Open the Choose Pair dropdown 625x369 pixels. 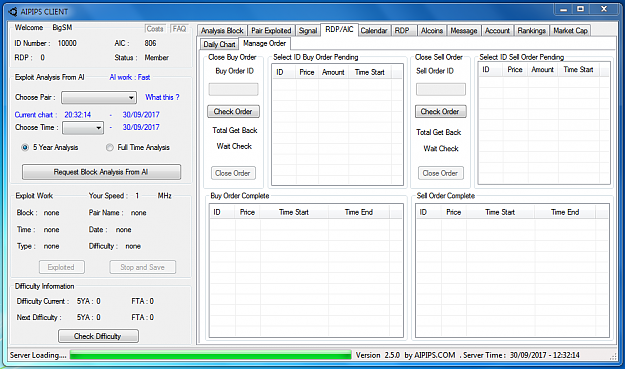coord(99,97)
